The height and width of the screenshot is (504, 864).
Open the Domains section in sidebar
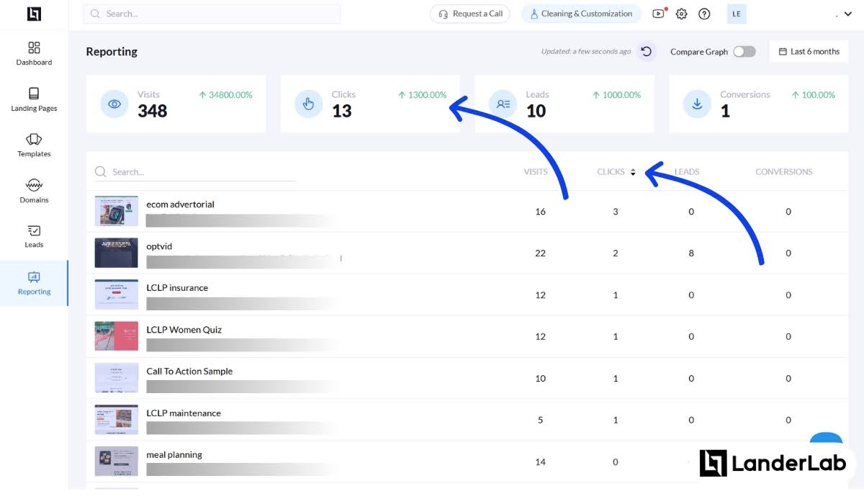(x=34, y=192)
